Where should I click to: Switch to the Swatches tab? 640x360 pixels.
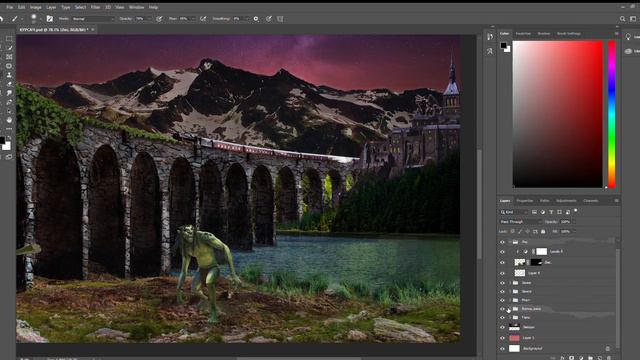[523, 33]
